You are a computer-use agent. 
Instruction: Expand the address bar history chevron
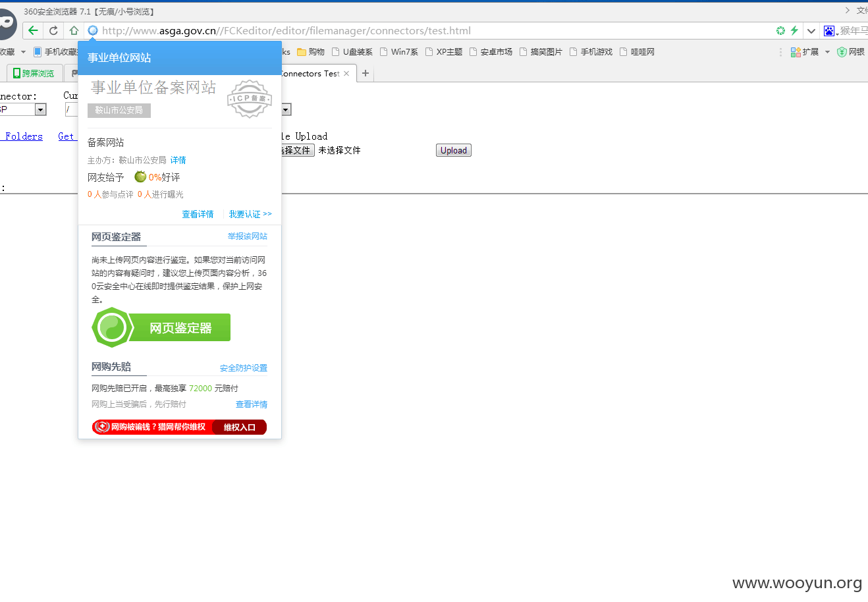811,31
